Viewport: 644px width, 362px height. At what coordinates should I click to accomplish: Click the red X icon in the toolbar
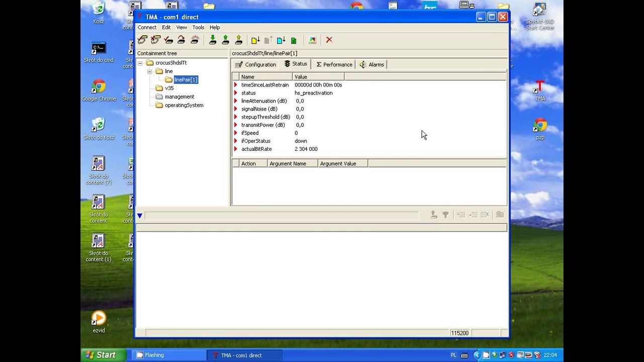coord(329,40)
